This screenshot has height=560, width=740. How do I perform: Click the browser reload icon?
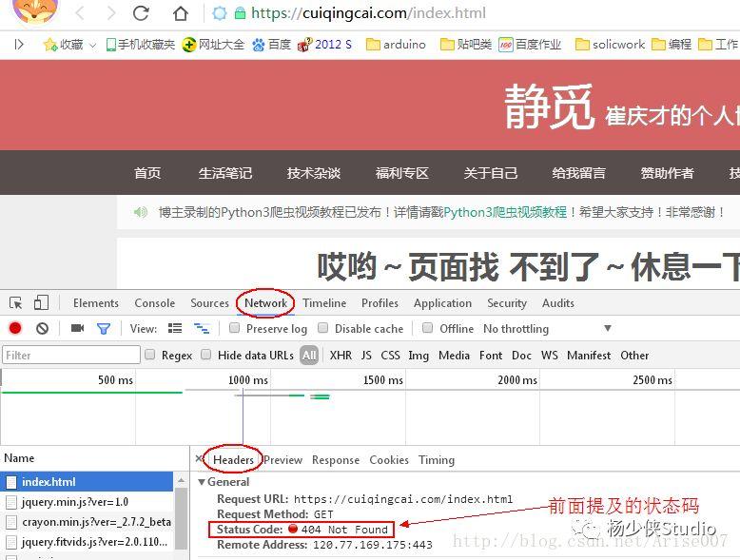[141, 12]
